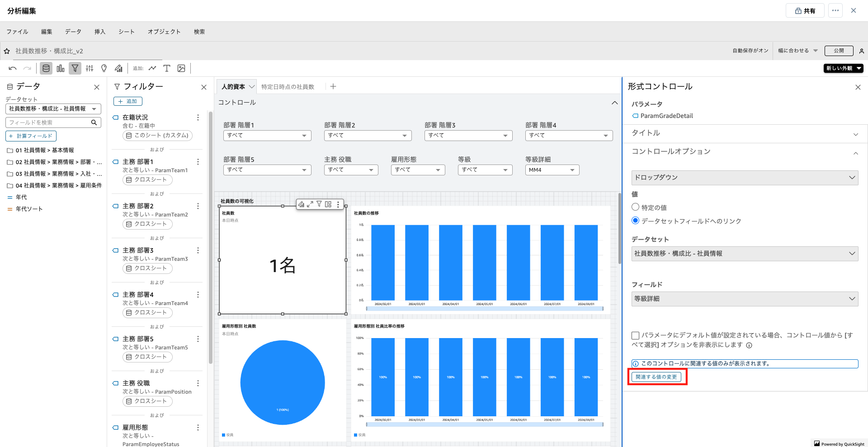Toggle the data panel database icon

pyautogui.click(x=46, y=68)
